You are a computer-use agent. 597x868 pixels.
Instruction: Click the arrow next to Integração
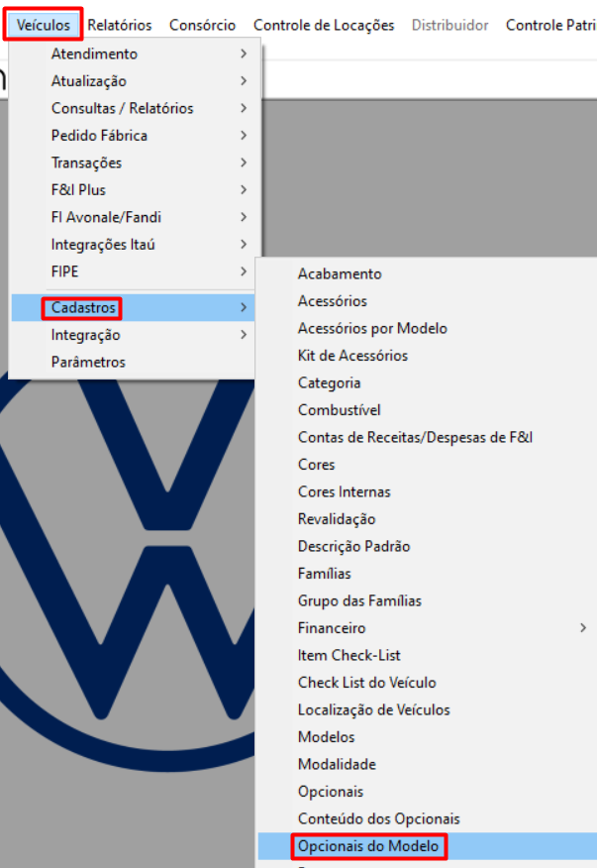(244, 334)
